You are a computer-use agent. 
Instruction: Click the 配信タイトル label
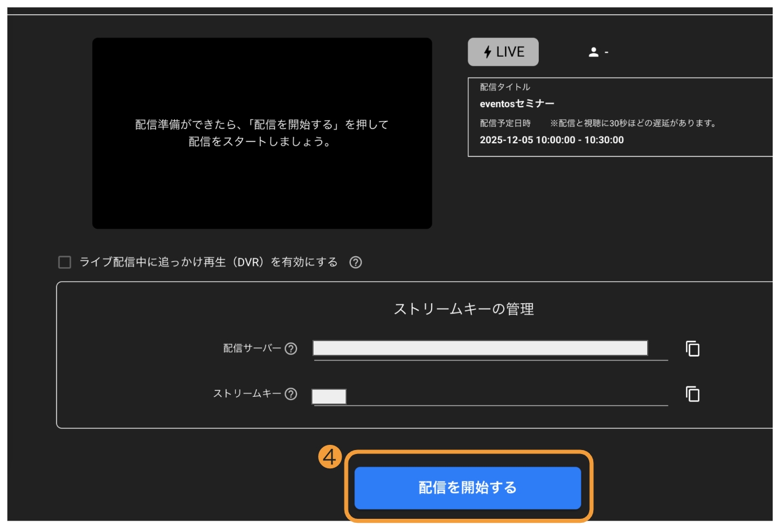pyautogui.click(x=505, y=87)
